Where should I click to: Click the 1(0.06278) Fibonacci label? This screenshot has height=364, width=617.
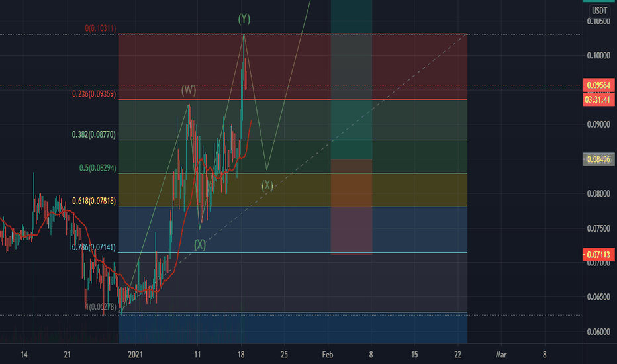point(101,307)
